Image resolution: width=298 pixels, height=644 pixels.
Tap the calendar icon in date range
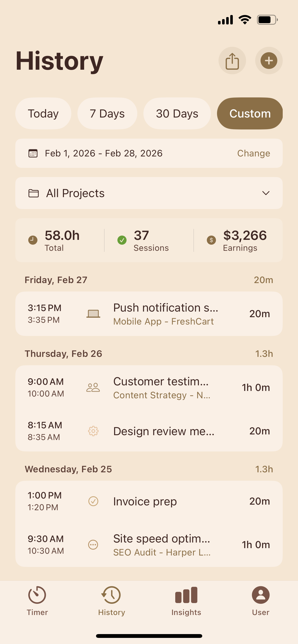33,153
